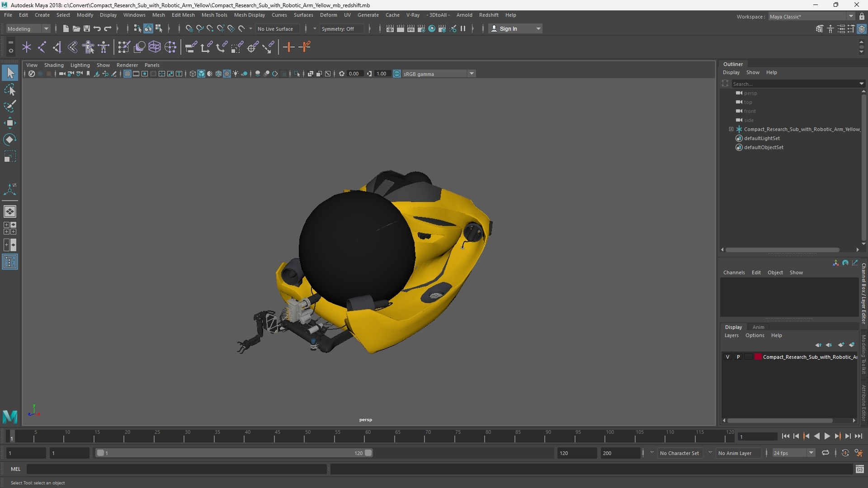Click the Outliner search field
The image size is (868, 488).
coord(794,84)
